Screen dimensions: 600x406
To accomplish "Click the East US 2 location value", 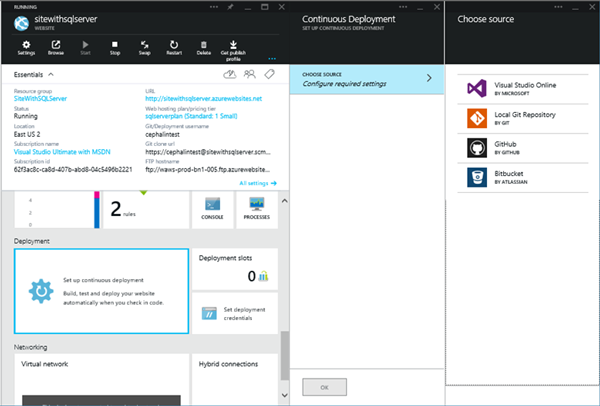I will point(27,134).
